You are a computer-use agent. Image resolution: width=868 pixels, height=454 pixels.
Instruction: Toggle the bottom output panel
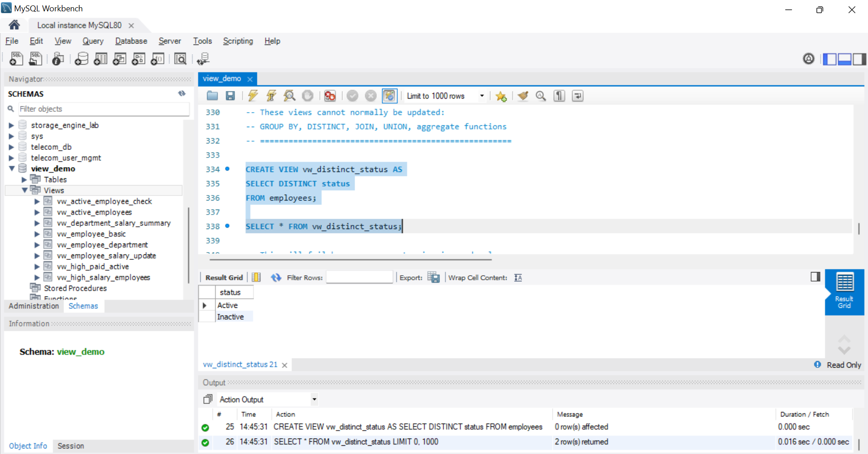point(844,59)
